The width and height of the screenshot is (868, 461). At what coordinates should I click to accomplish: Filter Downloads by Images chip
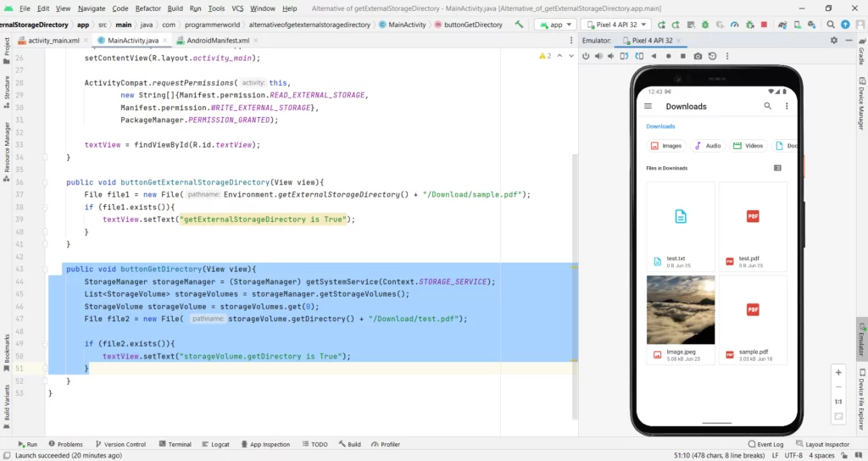(x=666, y=146)
